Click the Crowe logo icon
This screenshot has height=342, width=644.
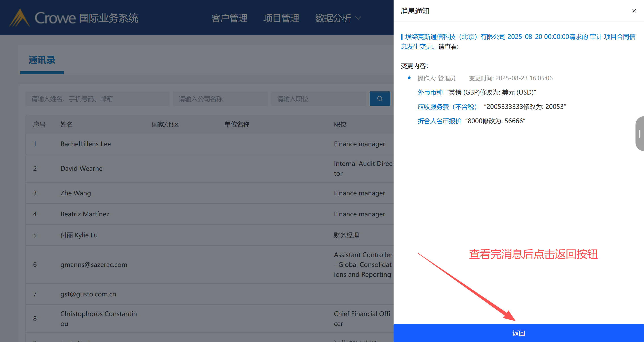click(19, 18)
